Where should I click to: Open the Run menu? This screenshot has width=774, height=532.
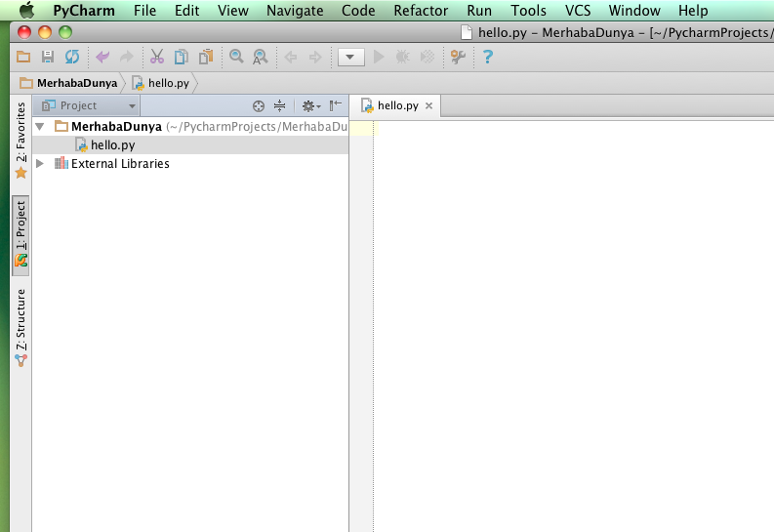[479, 11]
